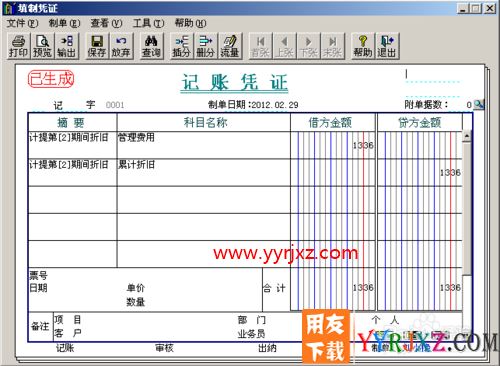Open 查询 binoculars search icon

(151, 46)
